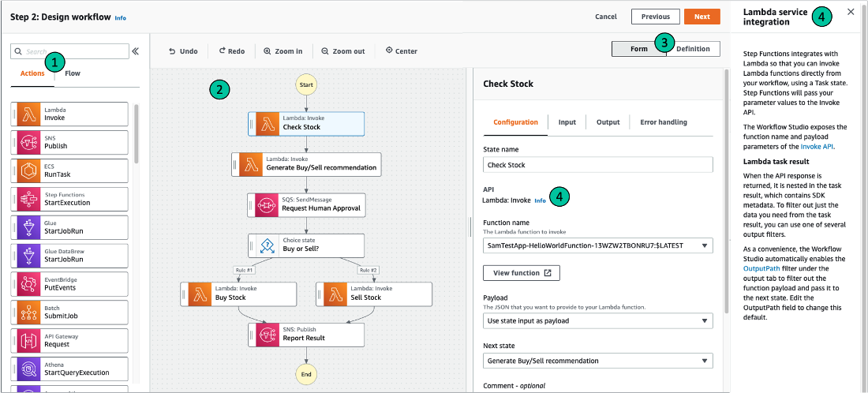The image size is (868, 393).
Task: Open the Payload dropdown
Action: [598, 320]
